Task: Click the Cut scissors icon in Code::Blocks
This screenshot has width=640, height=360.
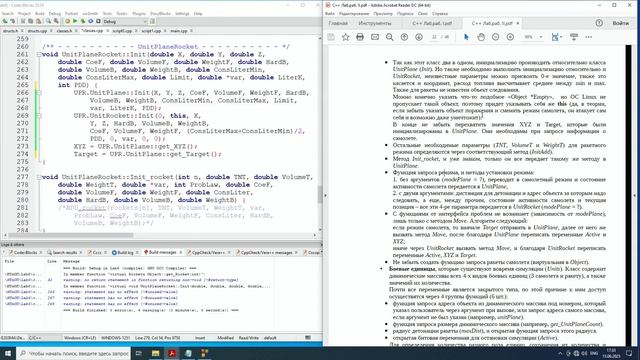Action: [x=23, y=21]
